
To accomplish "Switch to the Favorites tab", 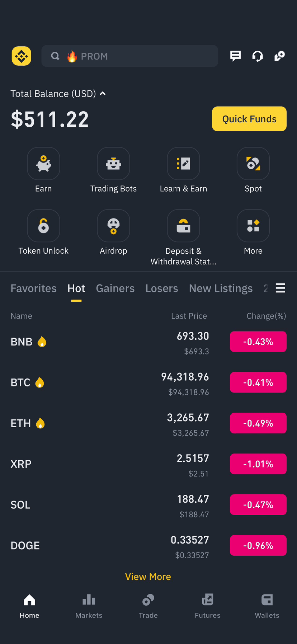I will pyautogui.click(x=33, y=288).
